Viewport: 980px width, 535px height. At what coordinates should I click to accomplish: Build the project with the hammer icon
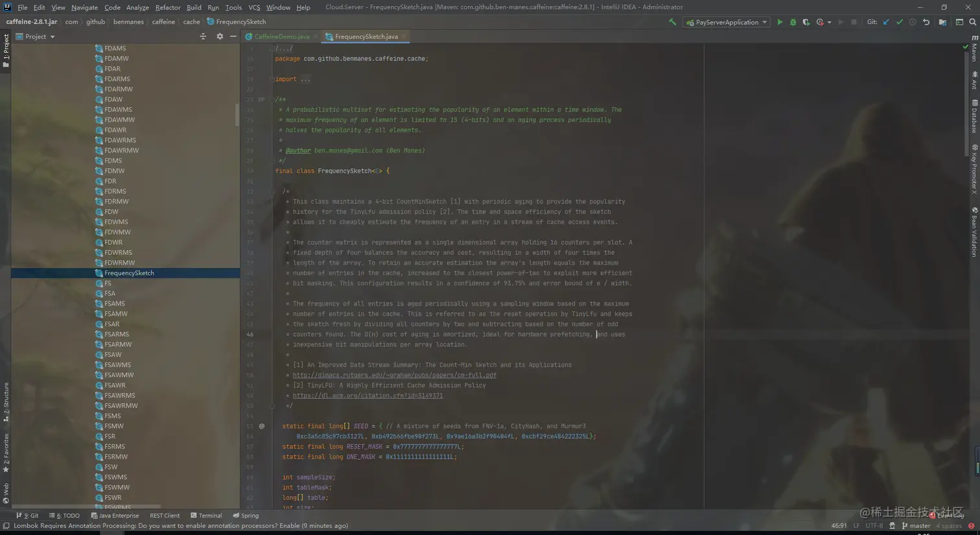[x=672, y=22]
